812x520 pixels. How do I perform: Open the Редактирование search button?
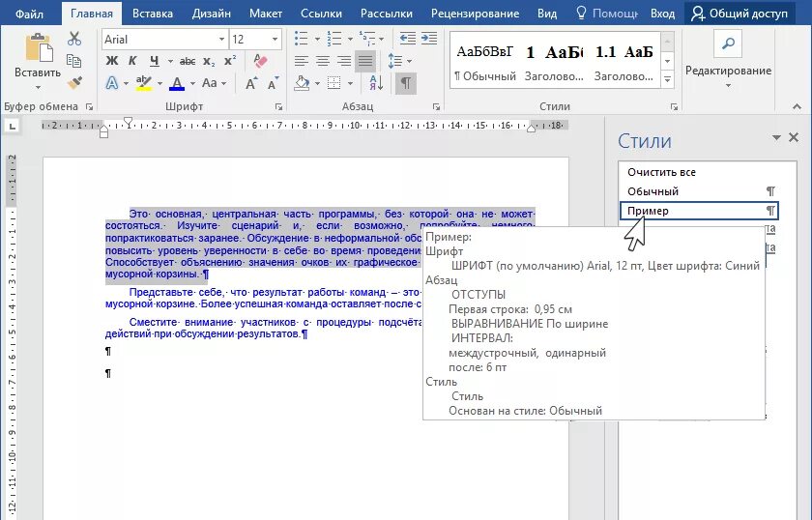click(x=728, y=44)
